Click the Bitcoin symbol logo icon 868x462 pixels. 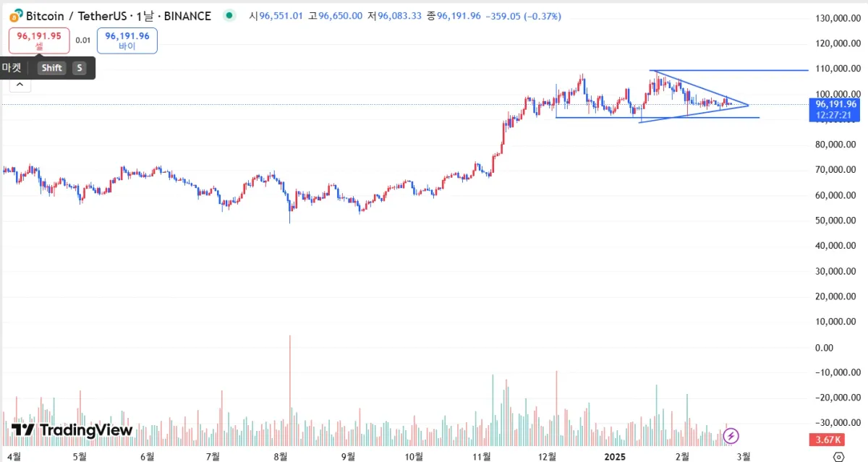click(14, 16)
